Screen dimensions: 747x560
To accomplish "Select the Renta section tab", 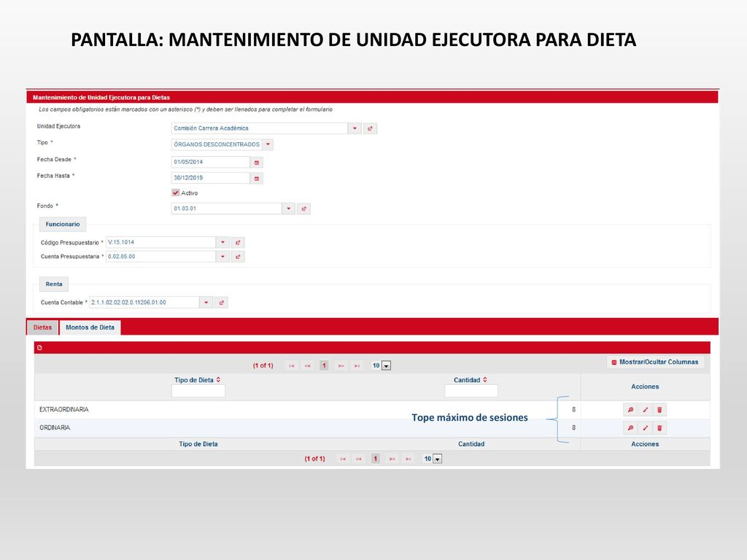I will (54, 284).
